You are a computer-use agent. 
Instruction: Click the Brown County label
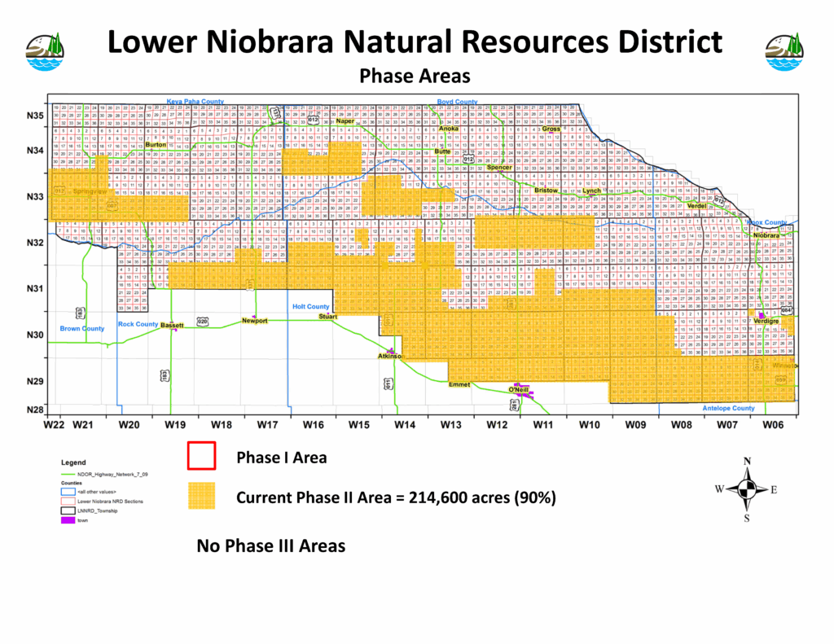[82, 329]
